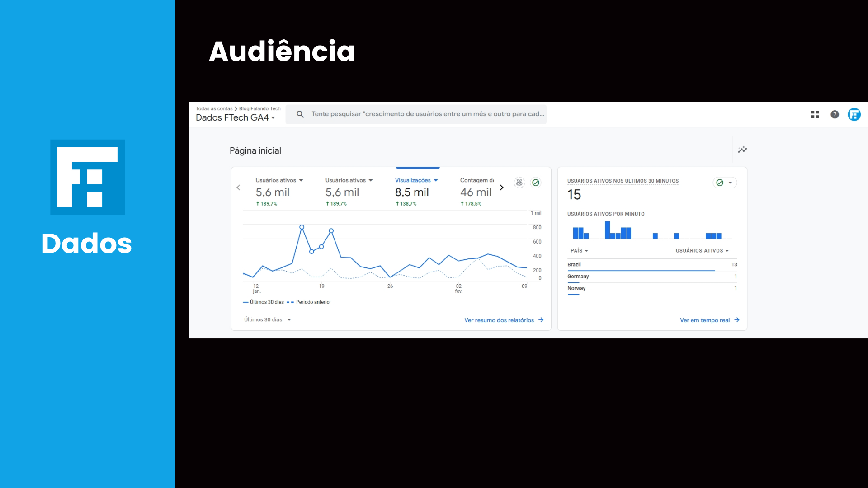Open the Usuários Ativos metric dropdown in realtime card
The height and width of the screenshot is (488, 868).
(x=702, y=251)
